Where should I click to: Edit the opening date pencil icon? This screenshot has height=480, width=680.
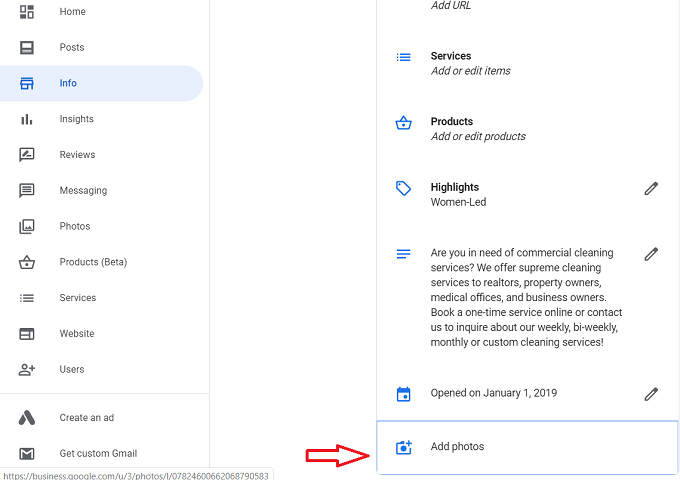(651, 394)
